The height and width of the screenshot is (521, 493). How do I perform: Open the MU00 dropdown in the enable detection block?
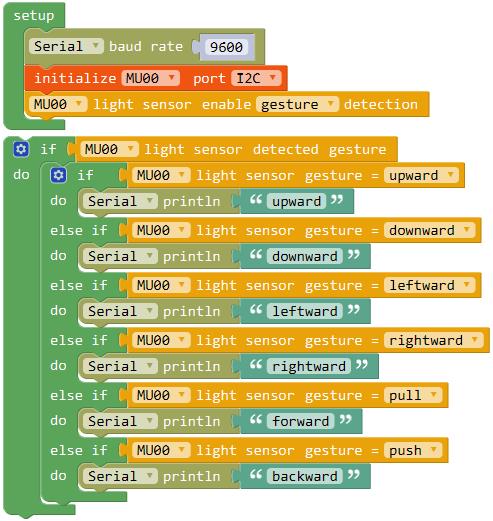[x=58, y=104]
